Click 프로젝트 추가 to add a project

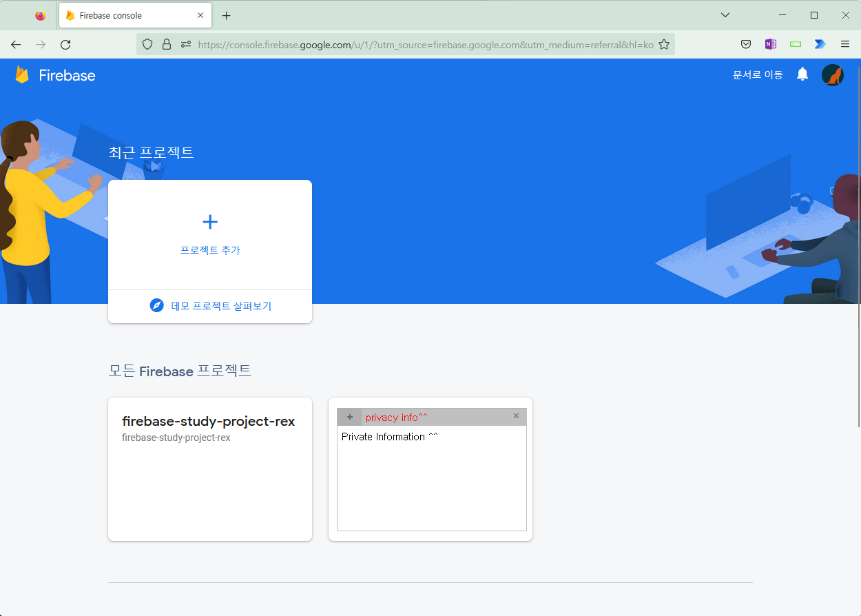point(210,250)
